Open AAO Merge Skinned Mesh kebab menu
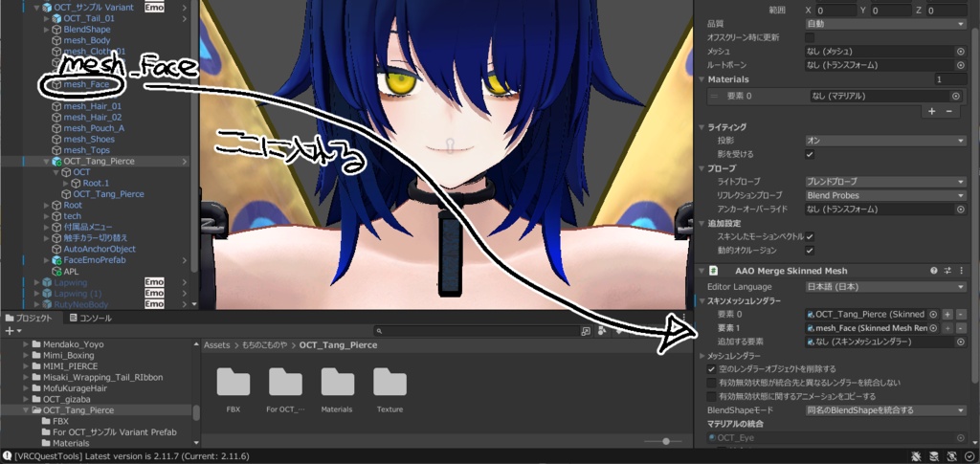Screen dimensions: 980x464 click(x=961, y=271)
